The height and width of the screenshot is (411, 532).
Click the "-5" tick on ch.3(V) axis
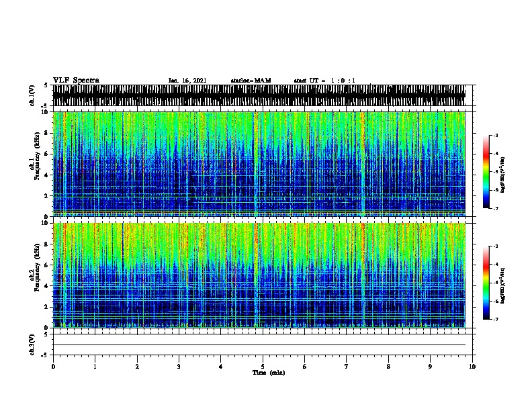click(45, 355)
